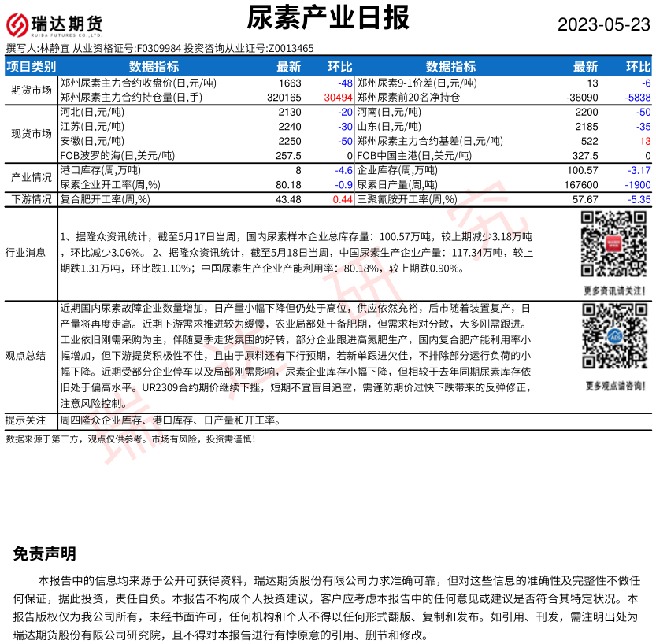Click the 免责声明 heading
The height and width of the screenshot is (644, 656).
tap(45, 554)
